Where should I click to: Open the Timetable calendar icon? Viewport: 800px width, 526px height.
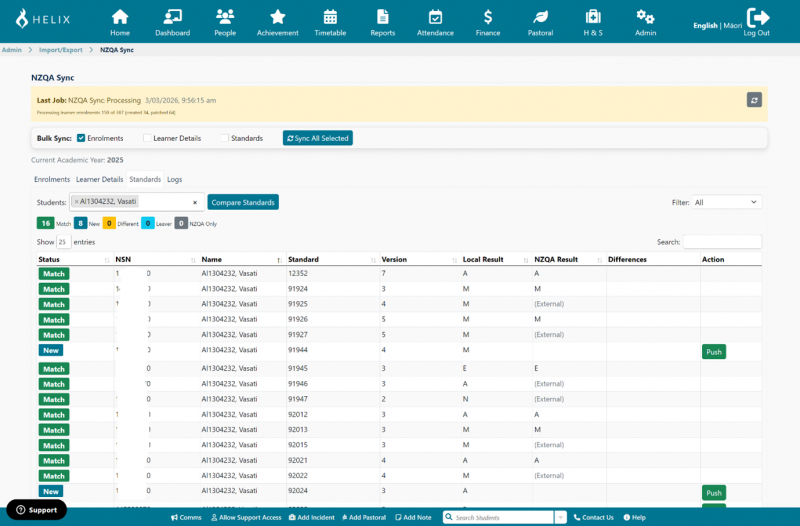point(330,21)
